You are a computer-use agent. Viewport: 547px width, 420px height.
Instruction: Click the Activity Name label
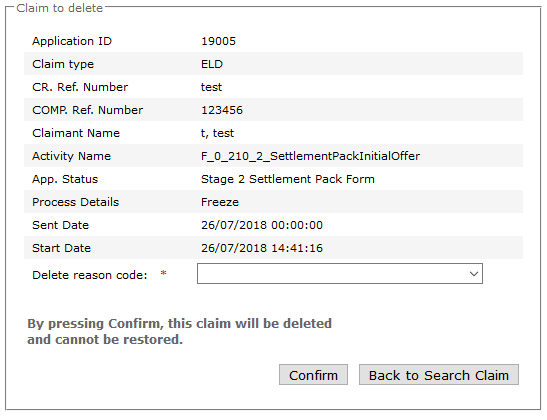(x=72, y=156)
